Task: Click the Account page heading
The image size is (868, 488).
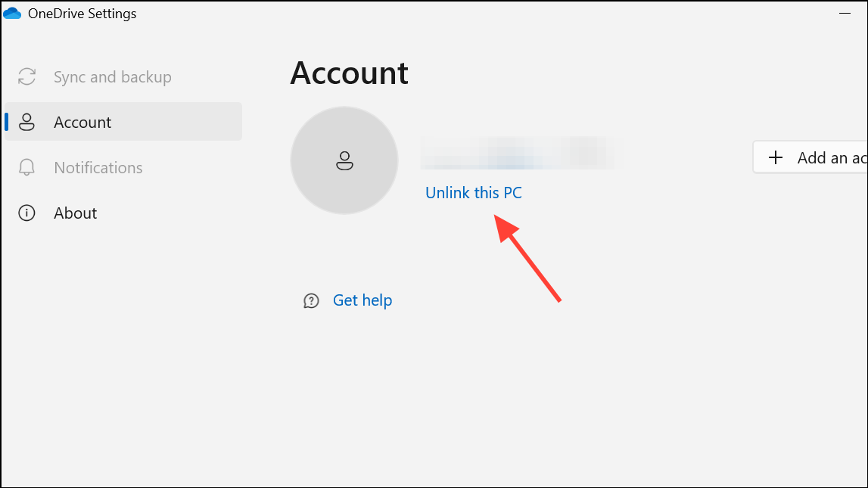Action: click(x=350, y=73)
